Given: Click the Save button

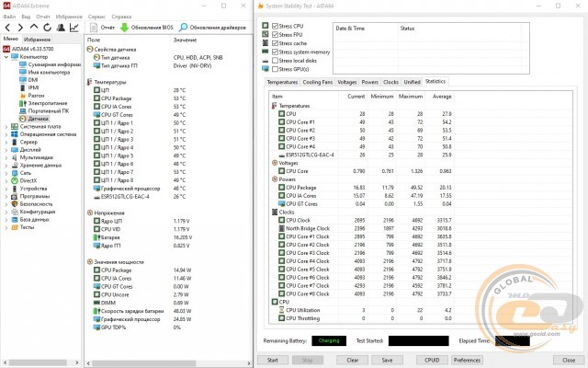Looking at the screenshot, I should (388, 360).
